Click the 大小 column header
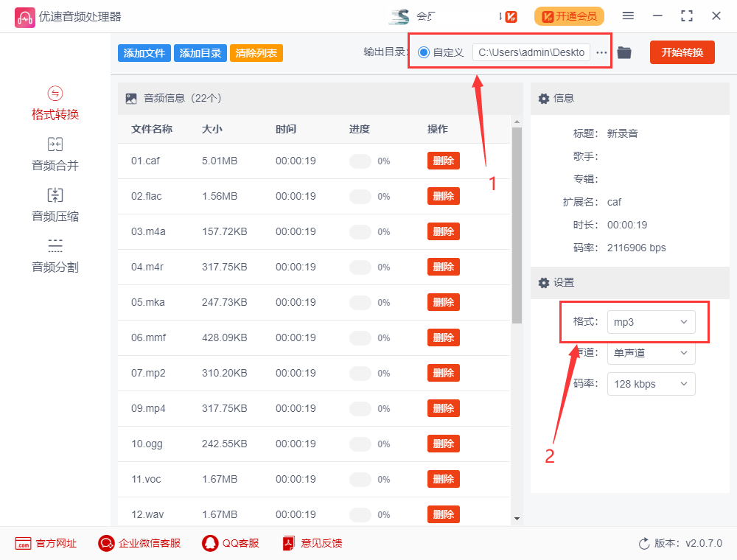Image resolution: width=737 pixels, height=560 pixels. pos(212,129)
